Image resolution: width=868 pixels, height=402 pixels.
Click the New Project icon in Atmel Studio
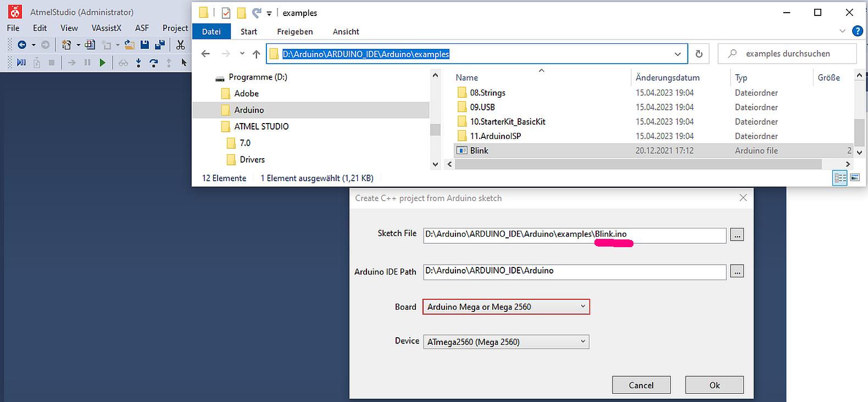tap(67, 45)
